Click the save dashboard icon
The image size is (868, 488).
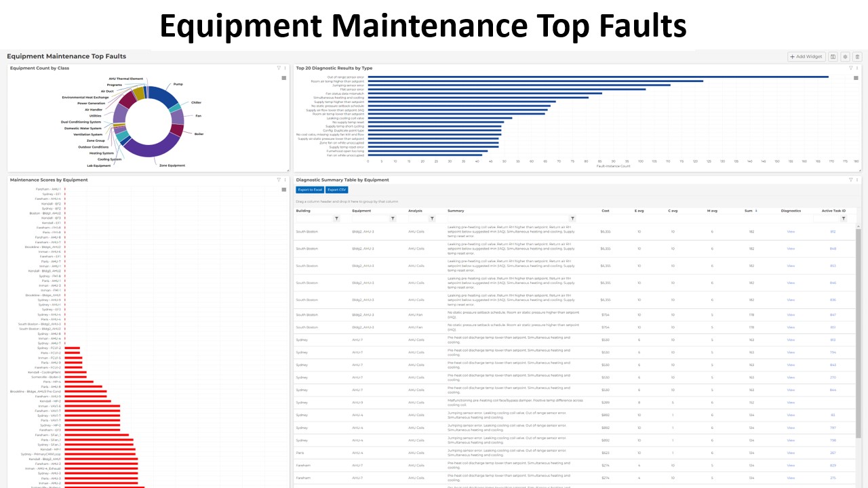point(833,57)
